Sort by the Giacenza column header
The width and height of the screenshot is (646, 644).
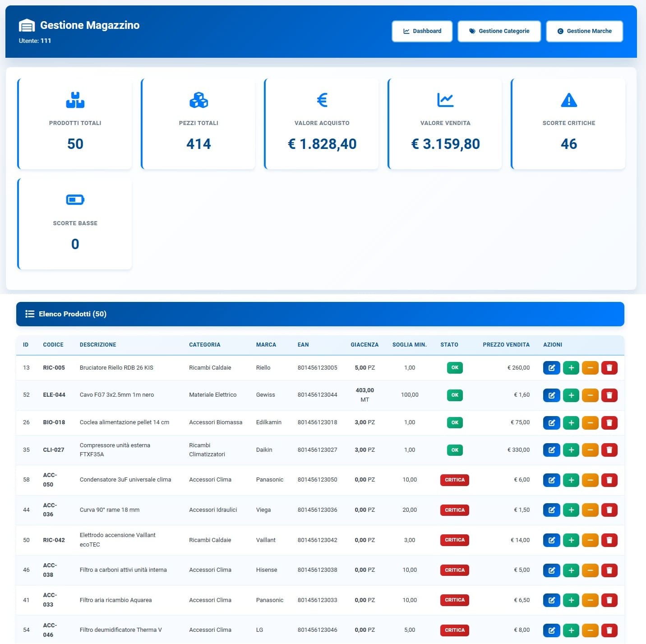tap(365, 345)
